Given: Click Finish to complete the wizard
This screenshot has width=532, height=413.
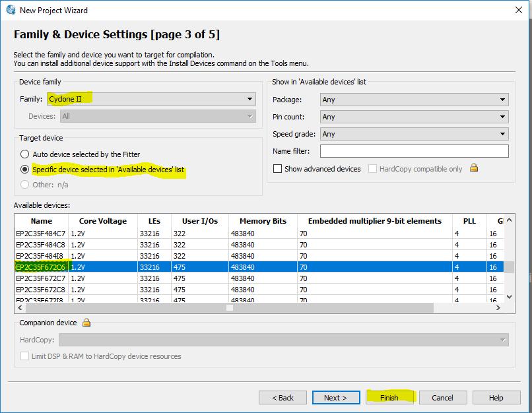Looking at the screenshot, I should tap(389, 397).
